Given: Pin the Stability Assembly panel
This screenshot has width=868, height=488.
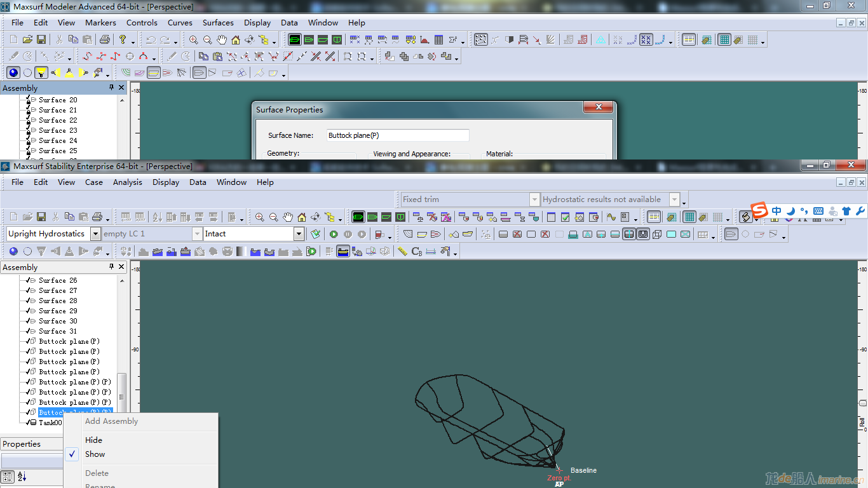Looking at the screenshot, I should coord(112,267).
